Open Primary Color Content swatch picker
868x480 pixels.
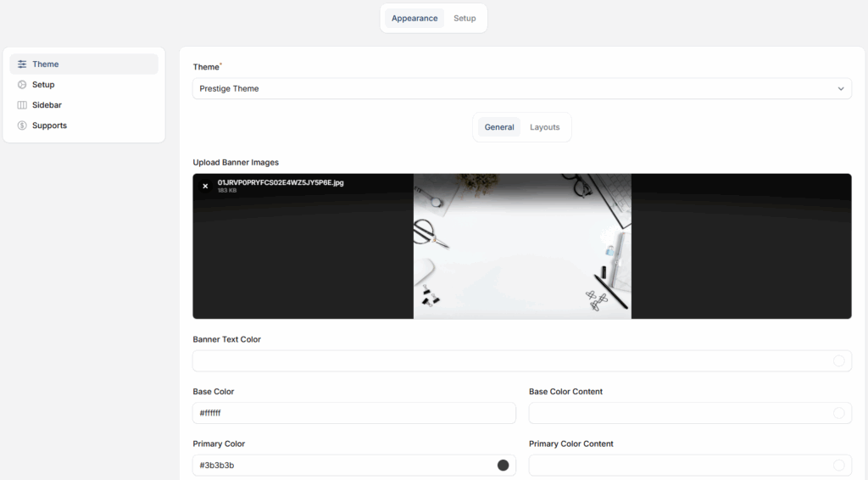(x=838, y=466)
